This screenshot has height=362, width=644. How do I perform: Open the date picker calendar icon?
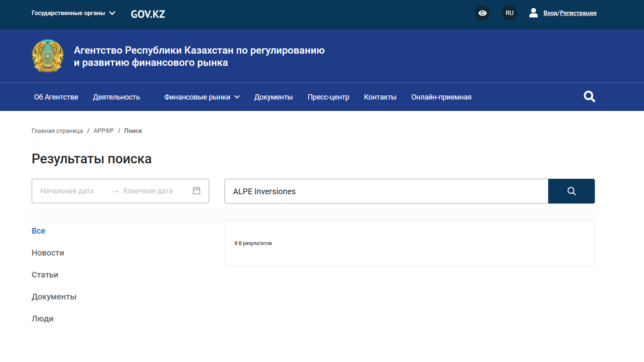point(197,191)
